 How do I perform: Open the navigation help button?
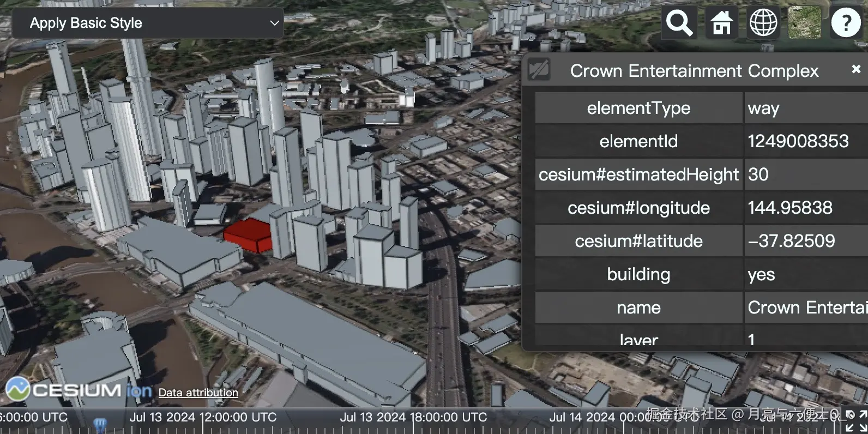(846, 23)
